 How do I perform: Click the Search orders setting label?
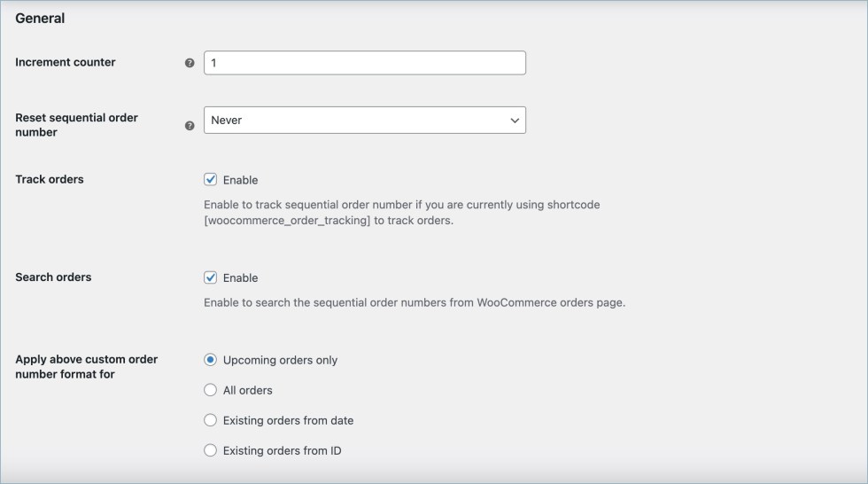pos(53,277)
